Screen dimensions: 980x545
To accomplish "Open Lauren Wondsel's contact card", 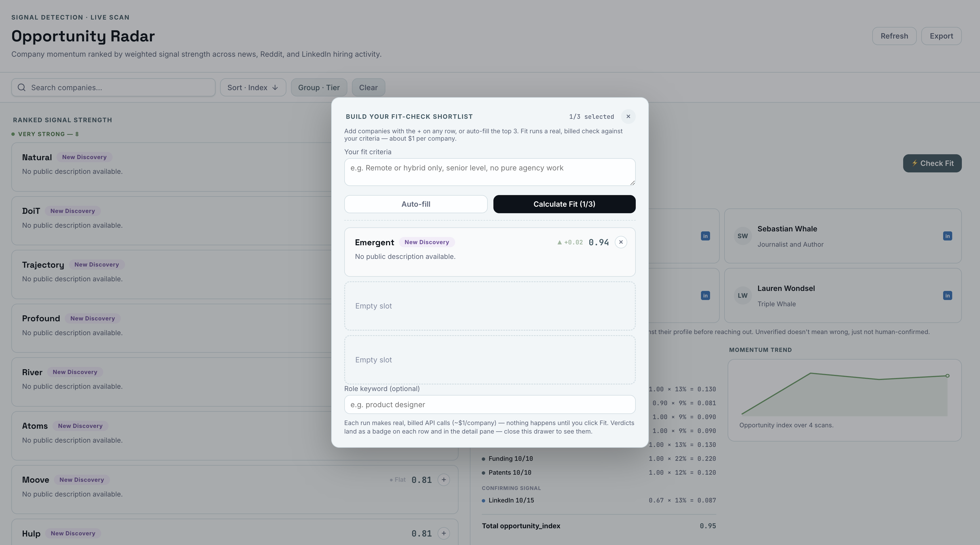I will [843, 295].
